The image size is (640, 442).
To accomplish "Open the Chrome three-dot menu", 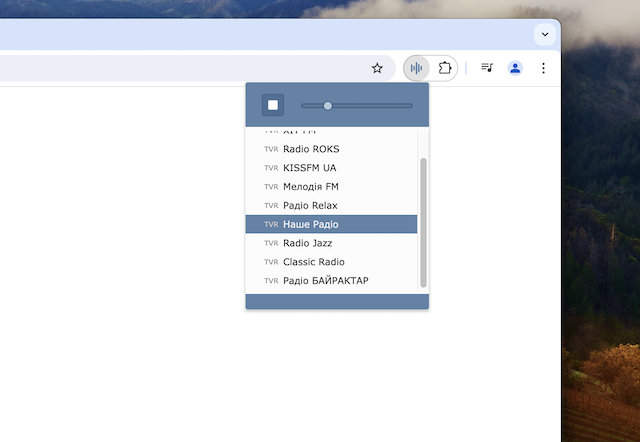I will tap(543, 68).
